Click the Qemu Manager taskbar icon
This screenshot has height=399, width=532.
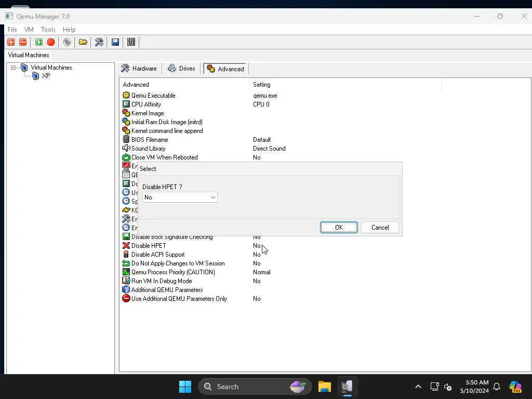347,387
